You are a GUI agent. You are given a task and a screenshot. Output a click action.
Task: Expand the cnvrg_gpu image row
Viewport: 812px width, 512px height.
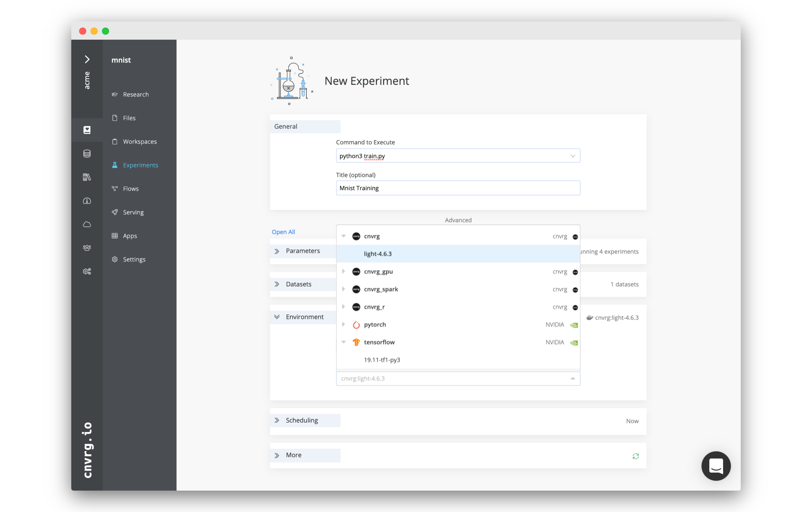(344, 271)
